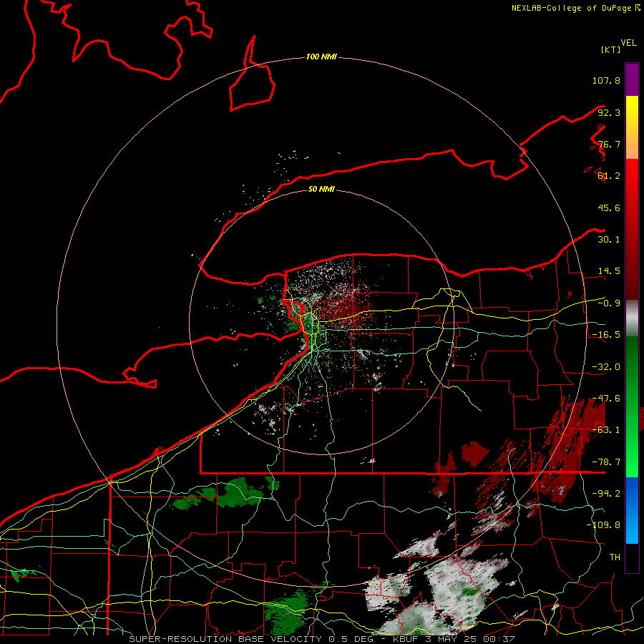Select the 30.1 scale value

[609, 240]
